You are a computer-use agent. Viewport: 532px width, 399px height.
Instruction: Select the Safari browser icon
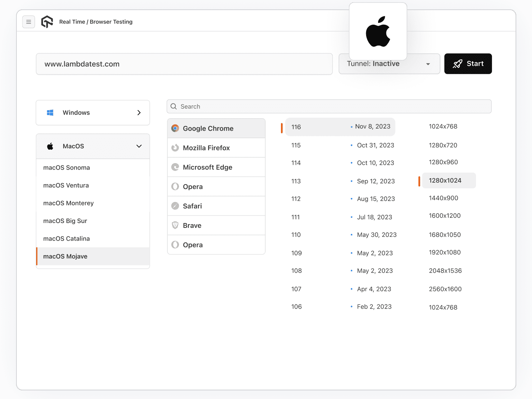coord(175,206)
